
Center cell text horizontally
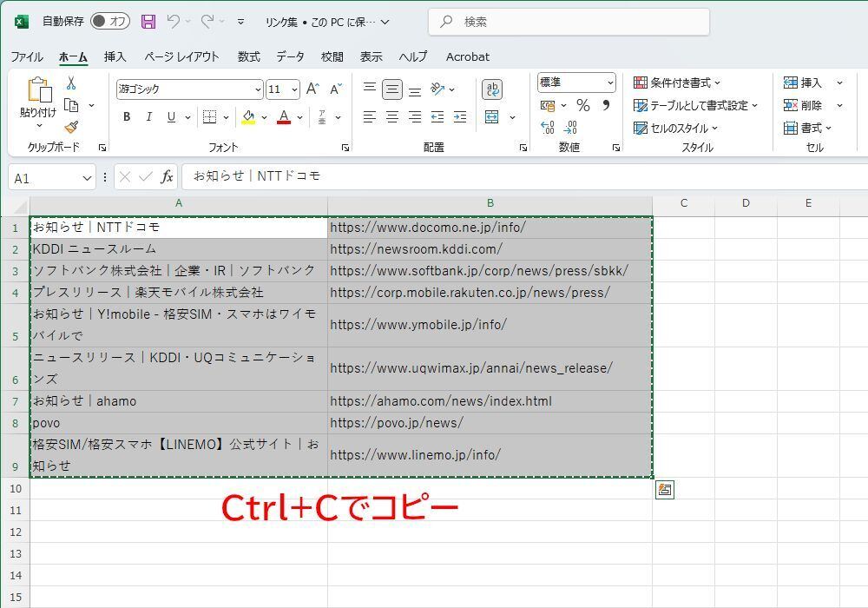tap(392, 117)
